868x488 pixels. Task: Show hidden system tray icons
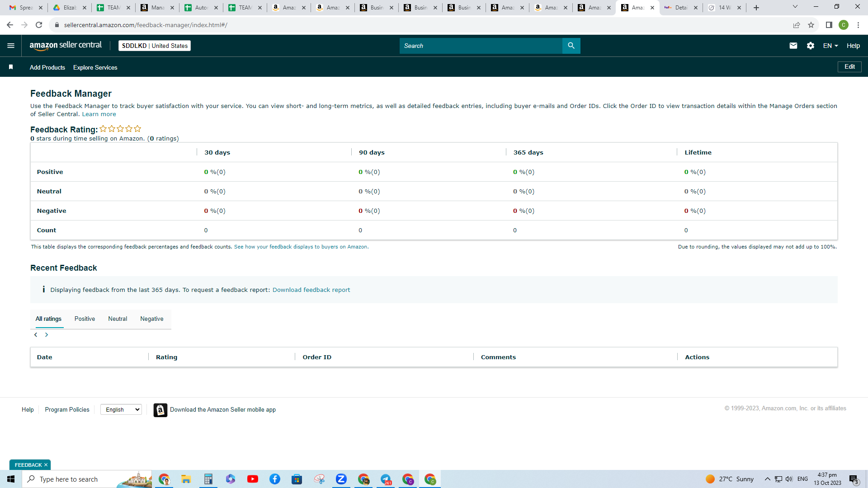click(768, 479)
